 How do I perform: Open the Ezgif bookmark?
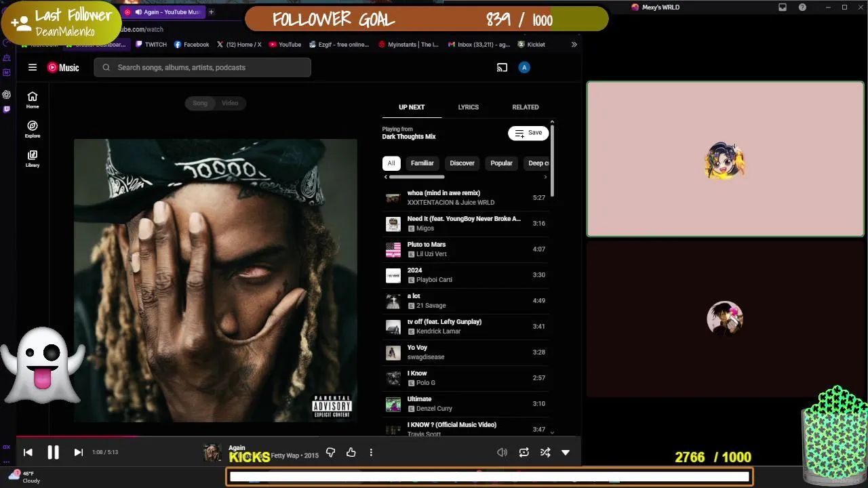(x=339, y=45)
